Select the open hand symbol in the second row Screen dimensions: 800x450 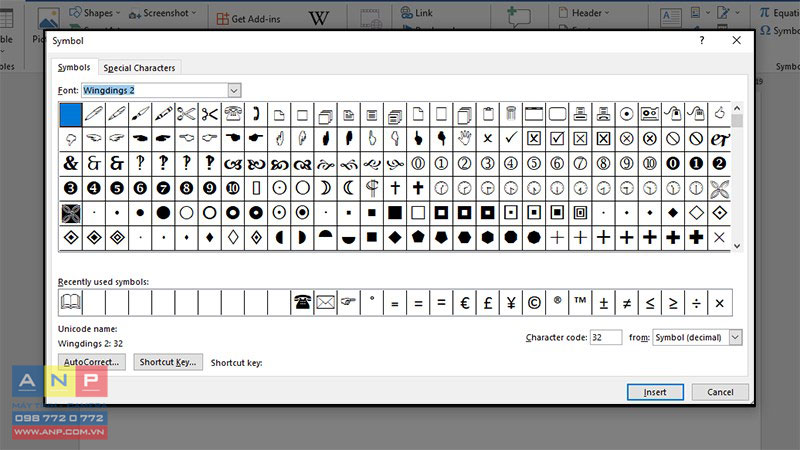click(464, 138)
